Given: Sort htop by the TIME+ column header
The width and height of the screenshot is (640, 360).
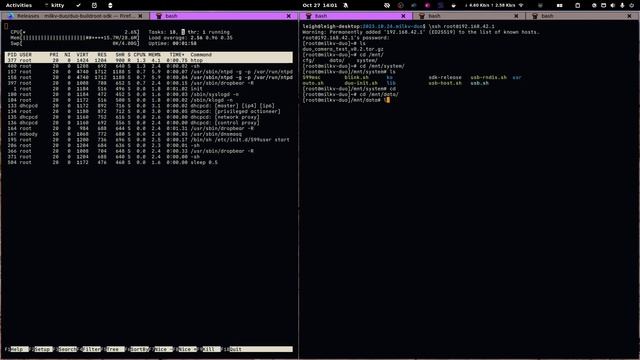Looking at the screenshot, I should point(177,55).
